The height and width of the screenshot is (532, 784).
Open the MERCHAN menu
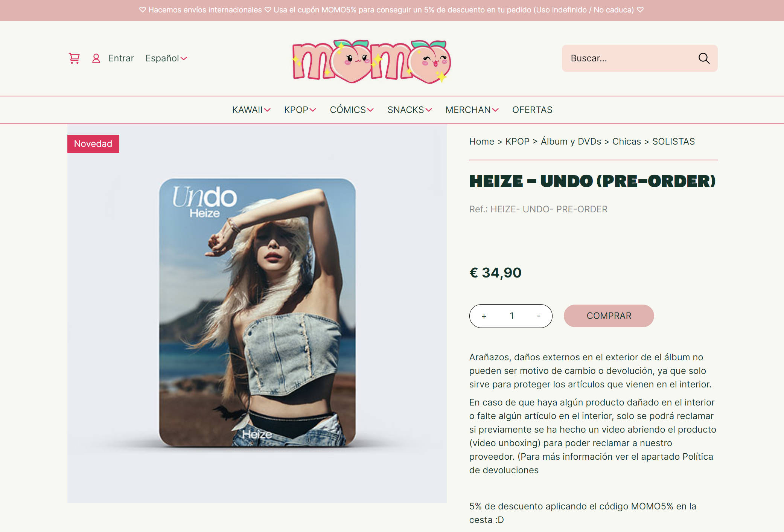472,110
